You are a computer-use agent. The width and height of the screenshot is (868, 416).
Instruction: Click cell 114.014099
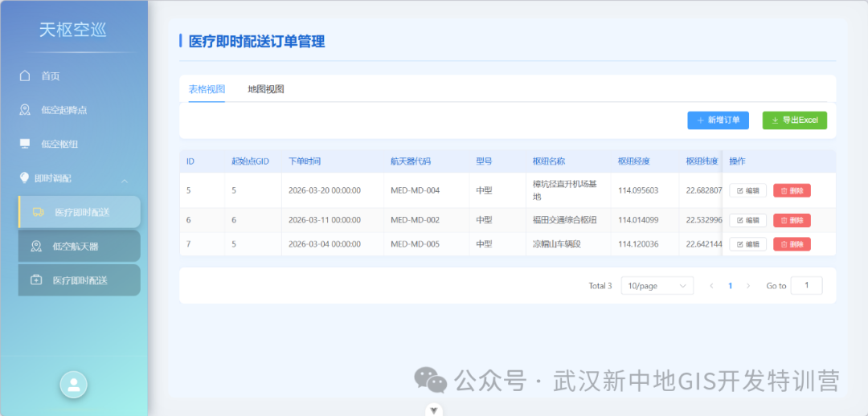click(638, 219)
